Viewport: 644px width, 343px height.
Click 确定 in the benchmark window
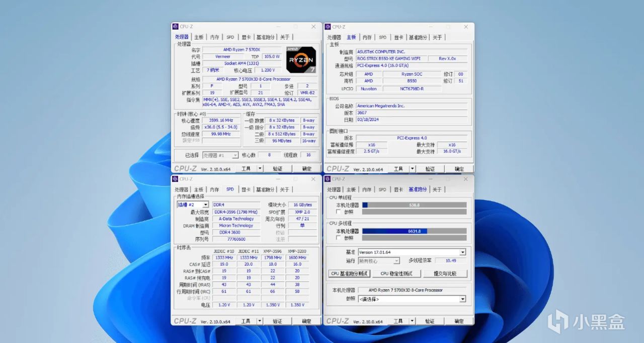[x=459, y=321]
